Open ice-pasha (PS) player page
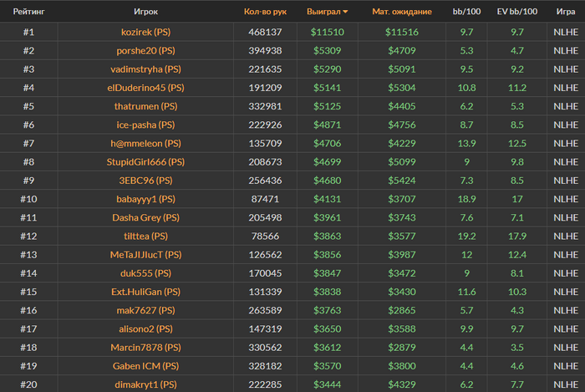 tap(146, 125)
